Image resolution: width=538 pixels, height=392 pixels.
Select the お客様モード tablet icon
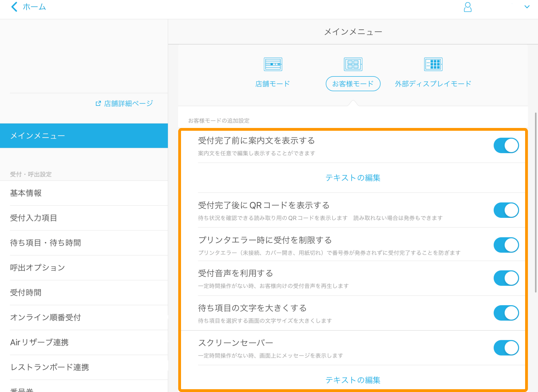pos(353,64)
